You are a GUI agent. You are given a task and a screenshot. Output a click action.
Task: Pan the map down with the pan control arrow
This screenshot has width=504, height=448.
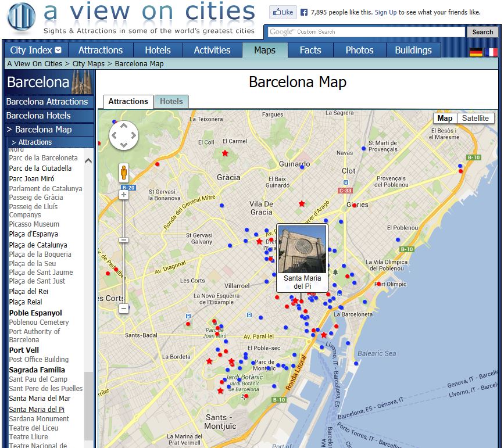[124, 145]
